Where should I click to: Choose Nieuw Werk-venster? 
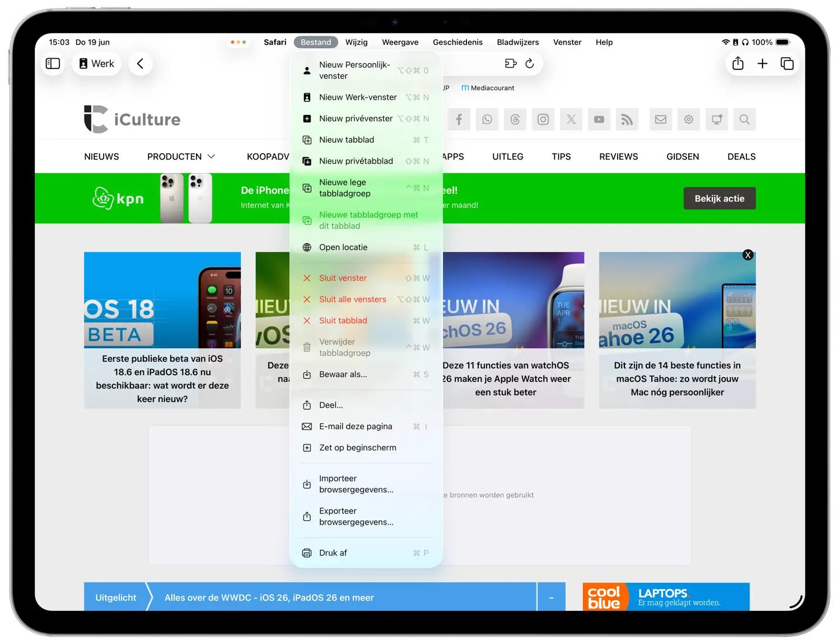tap(366, 97)
